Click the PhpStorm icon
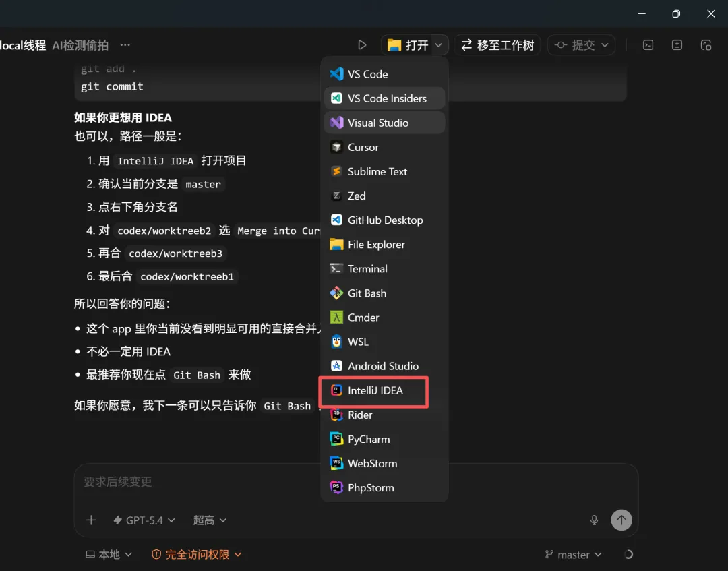 coord(336,487)
